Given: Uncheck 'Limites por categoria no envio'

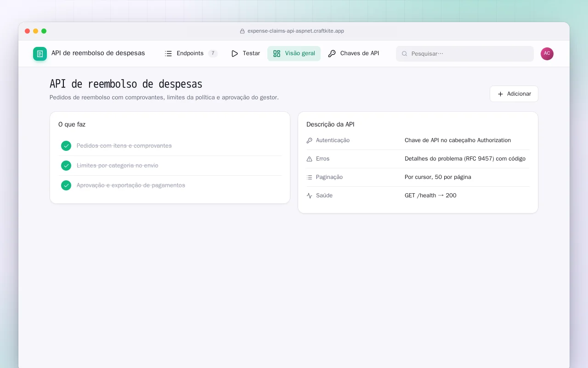Looking at the screenshot, I should [x=66, y=166].
